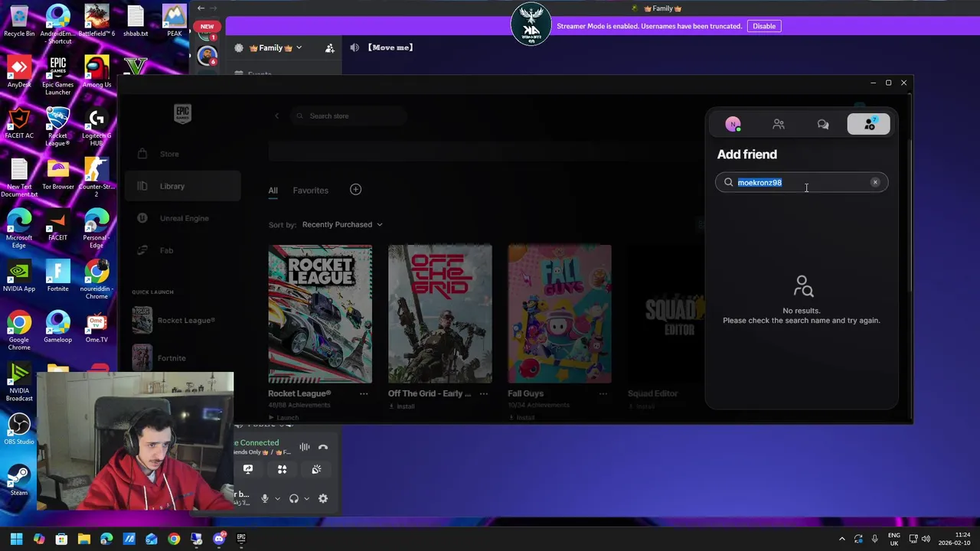
Task: Expand the Family server dropdown in Discord
Action: click(299, 47)
